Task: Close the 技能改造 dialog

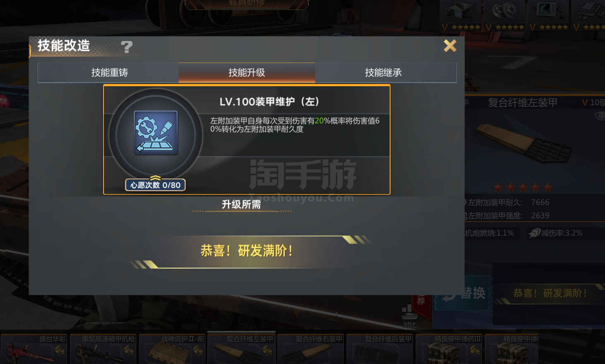Action: [450, 46]
